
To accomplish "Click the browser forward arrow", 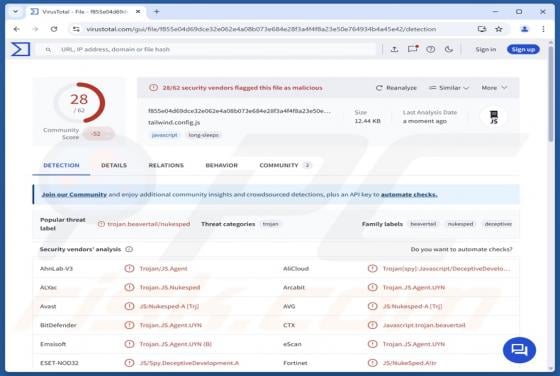I will 35,29.
